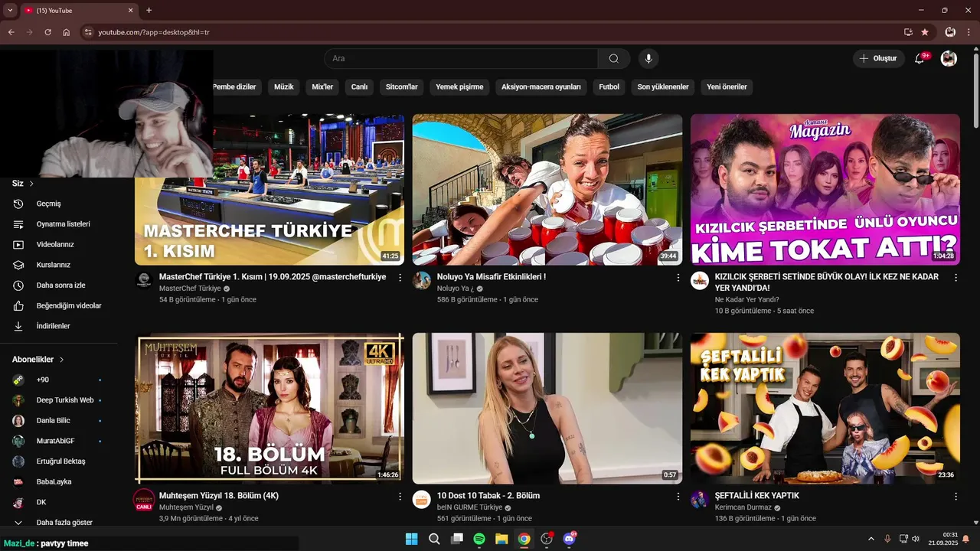Open a new browser tab
Screen dimensions: 980x551
149,11
